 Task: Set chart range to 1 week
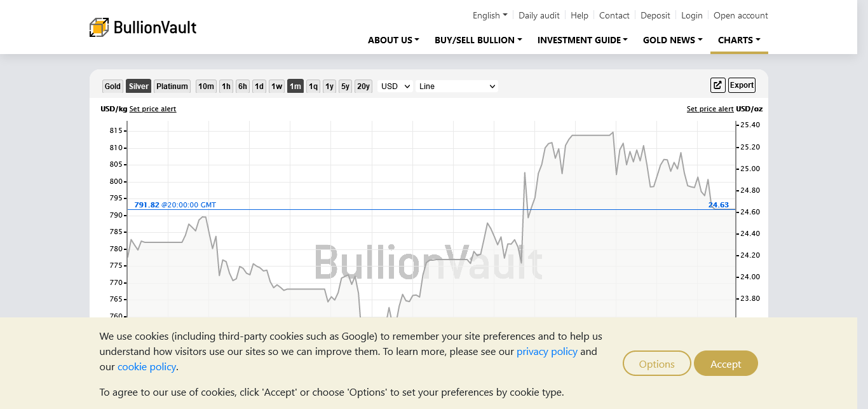point(276,87)
